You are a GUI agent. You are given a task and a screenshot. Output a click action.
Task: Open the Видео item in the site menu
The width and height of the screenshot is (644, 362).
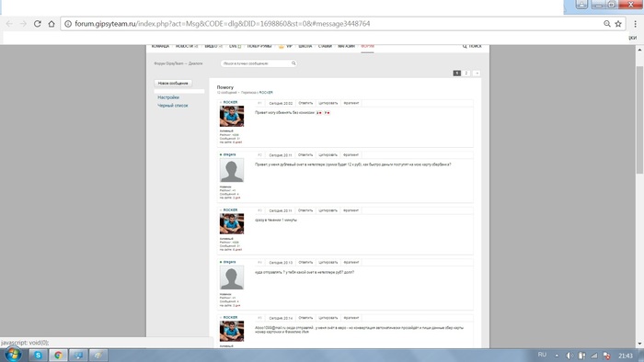(213, 46)
